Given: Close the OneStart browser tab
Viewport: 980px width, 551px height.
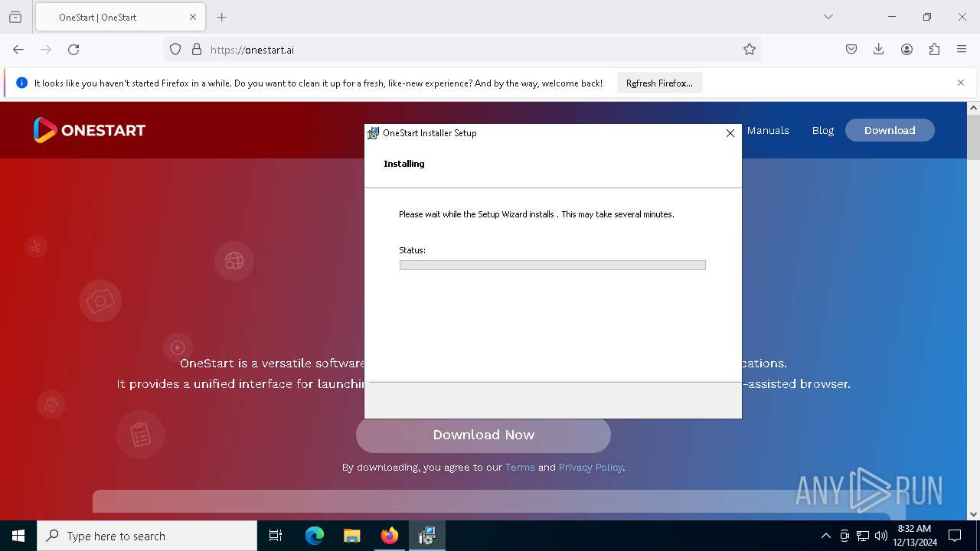Looking at the screenshot, I should (193, 17).
